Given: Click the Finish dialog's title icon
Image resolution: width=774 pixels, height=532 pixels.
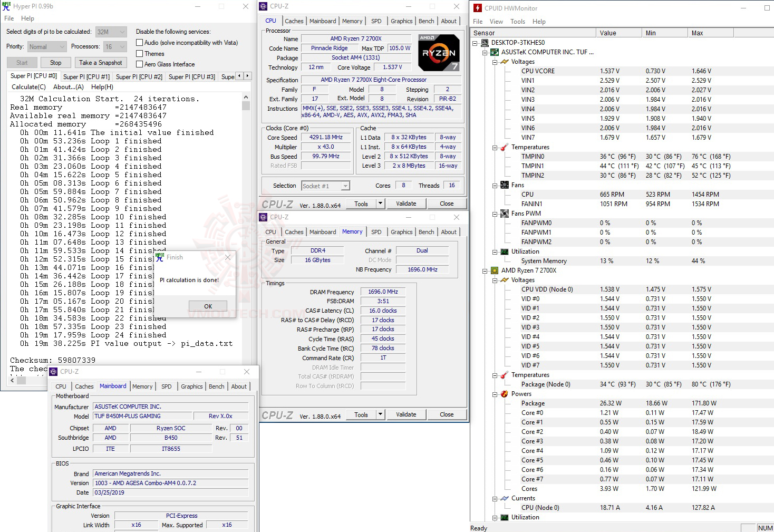Looking at the screenshot, I should 160,257.
